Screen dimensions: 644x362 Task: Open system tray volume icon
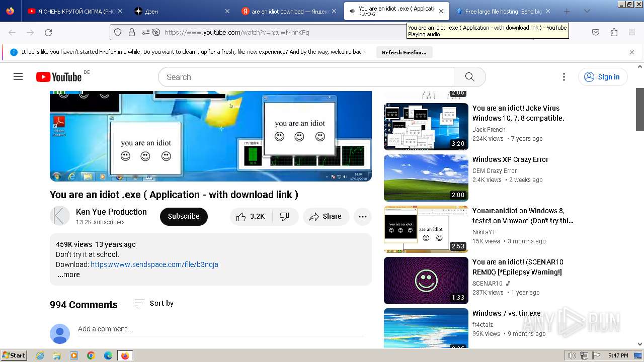tap(572, 355)
